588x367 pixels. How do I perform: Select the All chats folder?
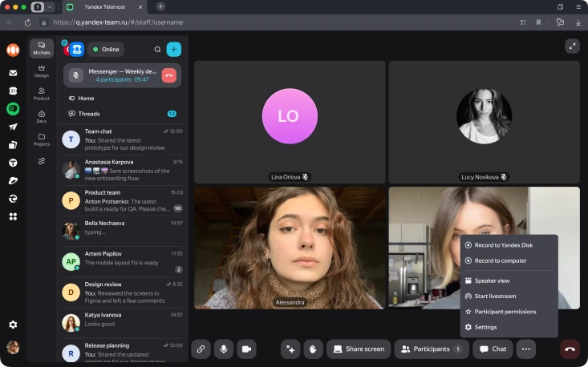pyautogui.click(x=41, y=48)
